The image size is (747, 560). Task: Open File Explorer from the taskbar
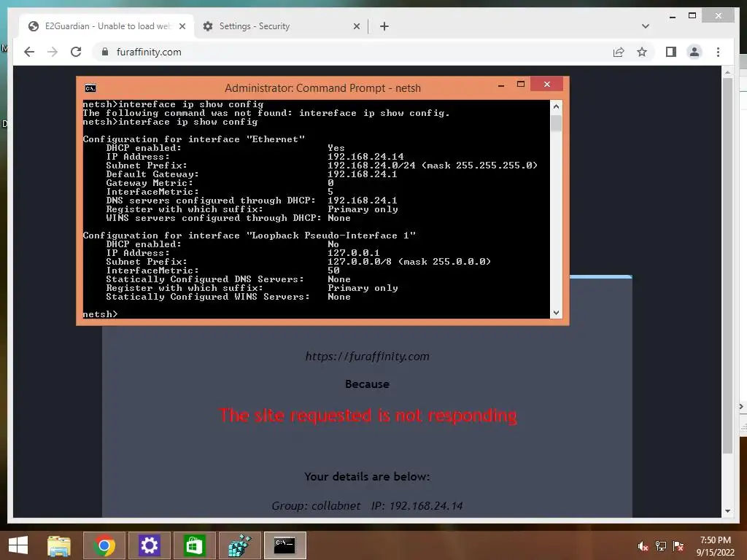[x=59, y=545]
